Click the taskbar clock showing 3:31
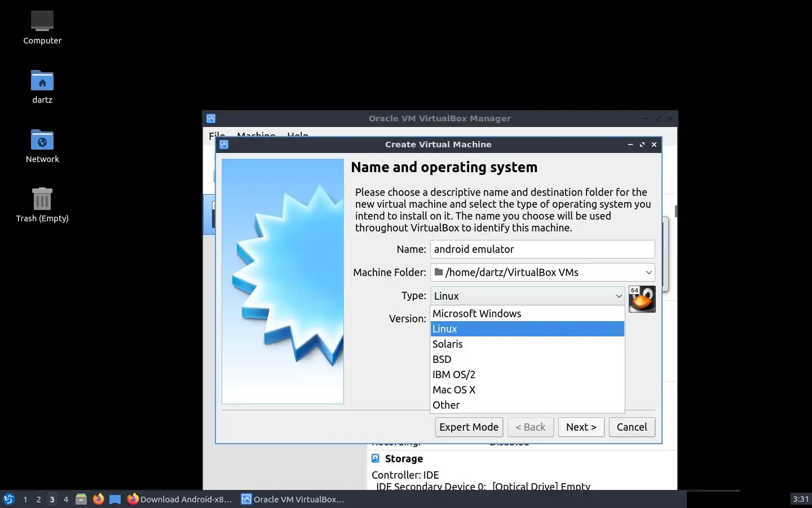812x508 pixels. tap(801, 499)
